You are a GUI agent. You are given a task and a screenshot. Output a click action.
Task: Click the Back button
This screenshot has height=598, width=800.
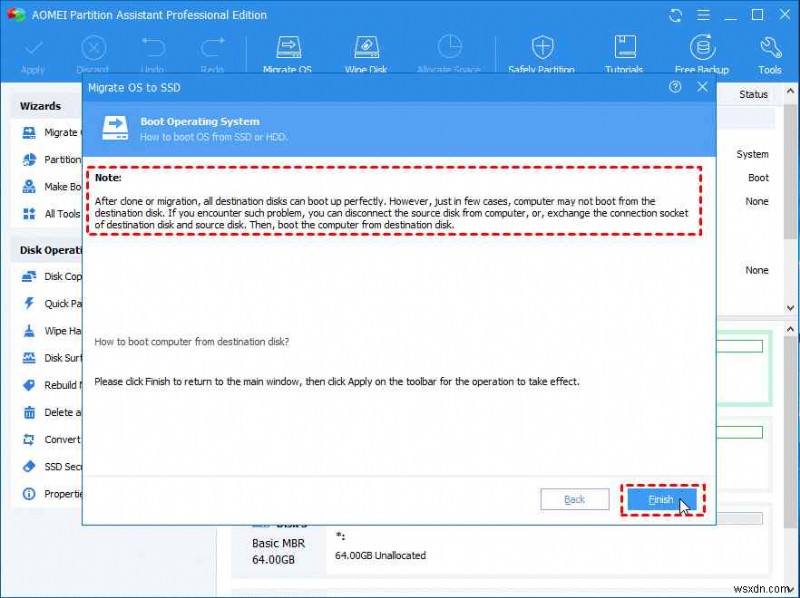(575, 499)
